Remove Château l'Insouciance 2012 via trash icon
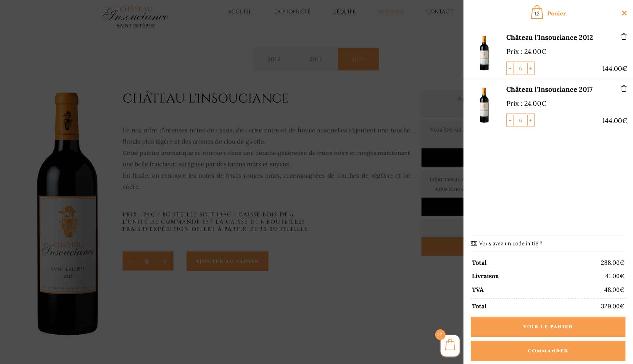Viewport: 633px width, 364px height. 624,37
